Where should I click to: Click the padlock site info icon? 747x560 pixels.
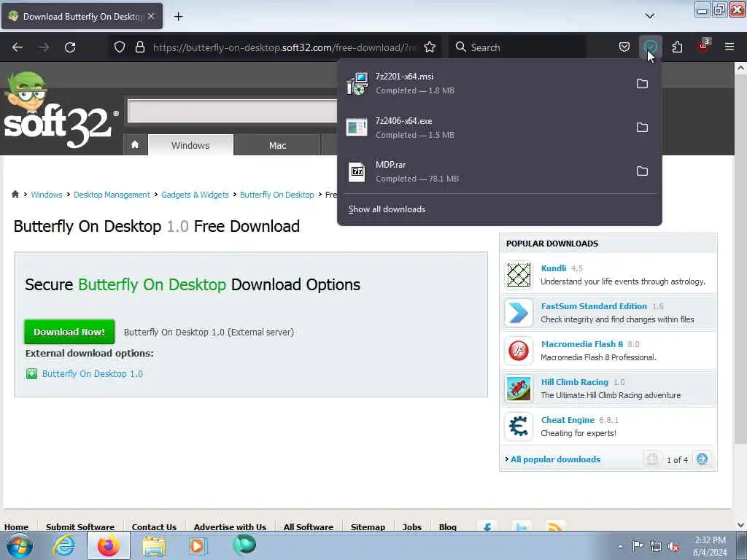139,47
